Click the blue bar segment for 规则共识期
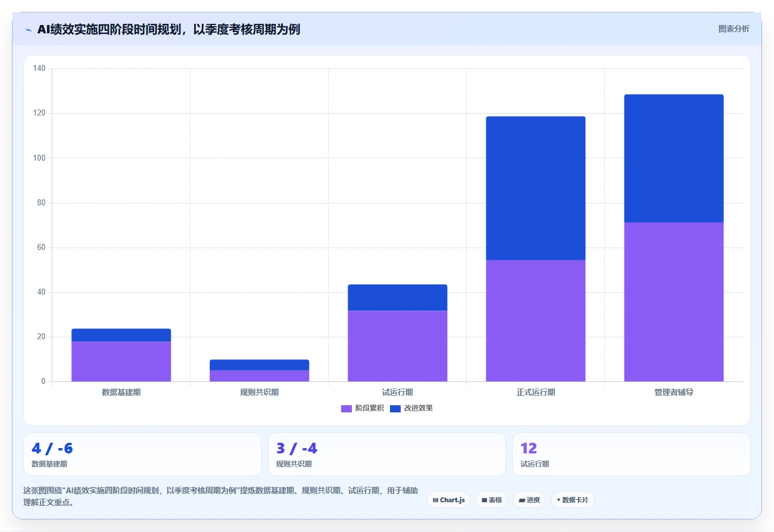Viewport: 774px width, 532px height. pos(260,365)
